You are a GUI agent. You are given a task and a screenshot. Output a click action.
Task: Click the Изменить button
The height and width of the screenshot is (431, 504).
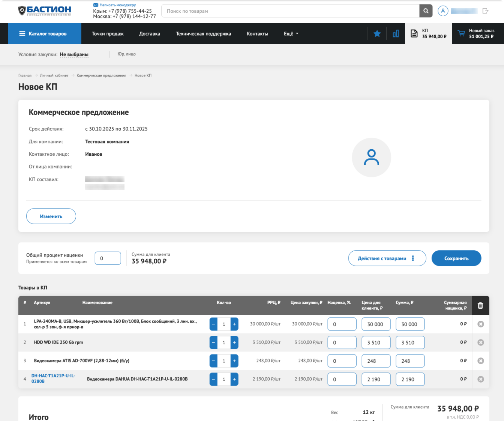(x=51, y=216)
